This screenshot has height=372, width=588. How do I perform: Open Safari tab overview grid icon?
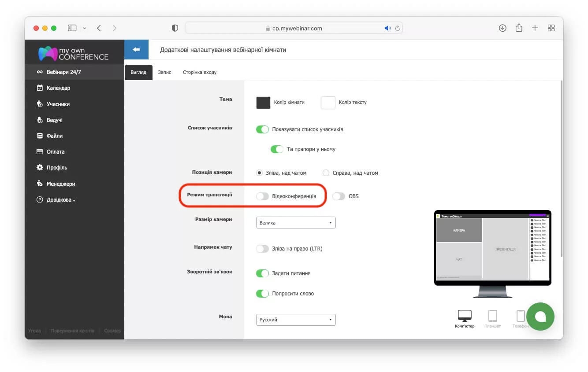click(551, 28)
